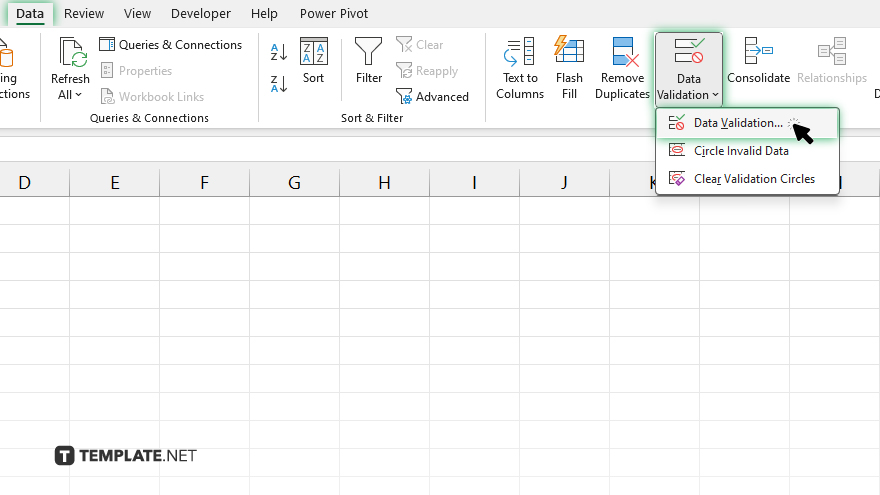The height and width of the screenshot is (495, 880).
Task: Click the Sort A to Z icon
Action: (x=279, y=52)
